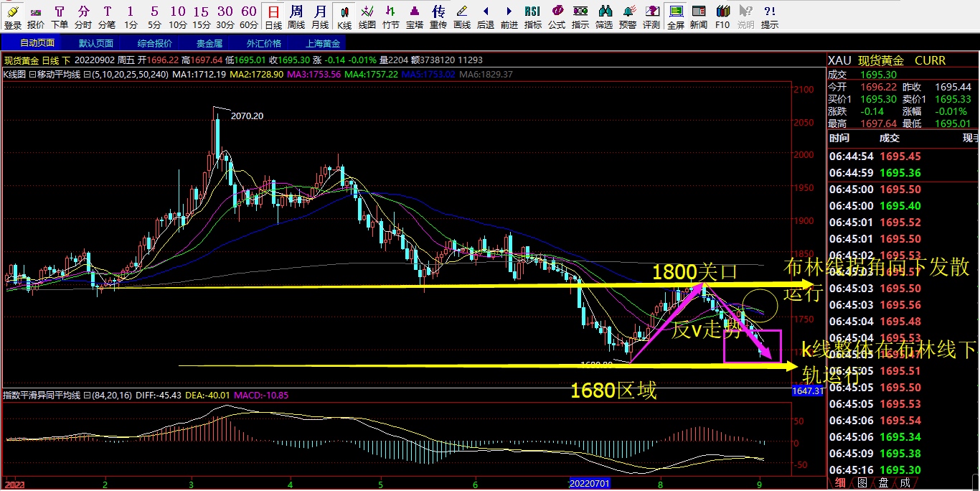Image resolution: width=980 pixels, height=491 pixels.
Task: Select the 盘 order book tab in quote panel
Action: 884,483
